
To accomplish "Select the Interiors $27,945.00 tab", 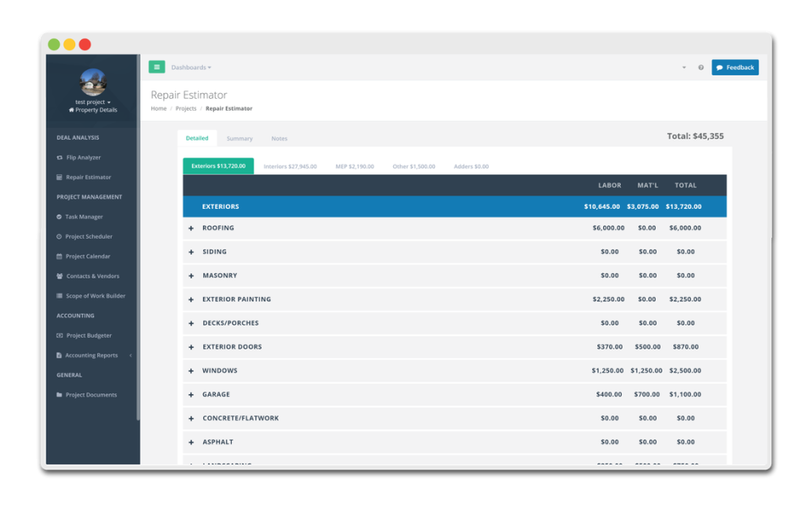I will (290, 167).
